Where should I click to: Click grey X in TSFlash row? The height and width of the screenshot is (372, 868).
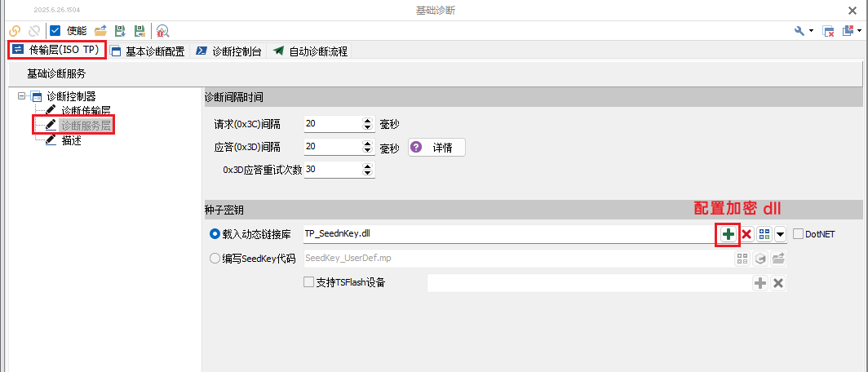click(x=777, y=283)
